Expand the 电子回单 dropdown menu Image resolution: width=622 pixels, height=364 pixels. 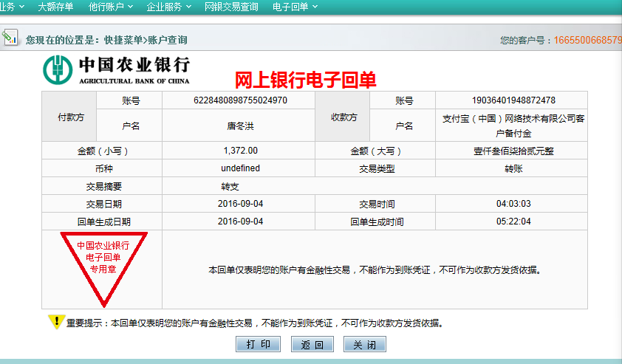pyautogui.click(x=295, y=7)
